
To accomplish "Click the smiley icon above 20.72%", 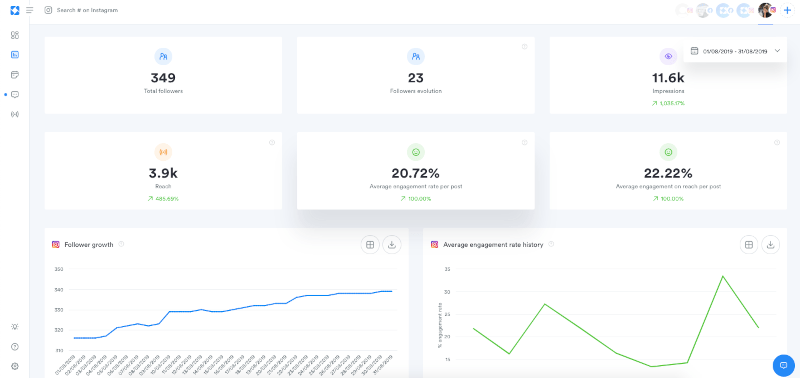I will pos(416,152).
